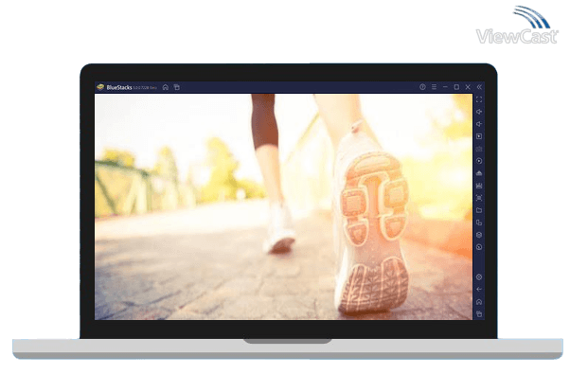Click the sync/rotate circular icon in sidebar
Viewport: 570px width, 392px height.
point(479,161)
